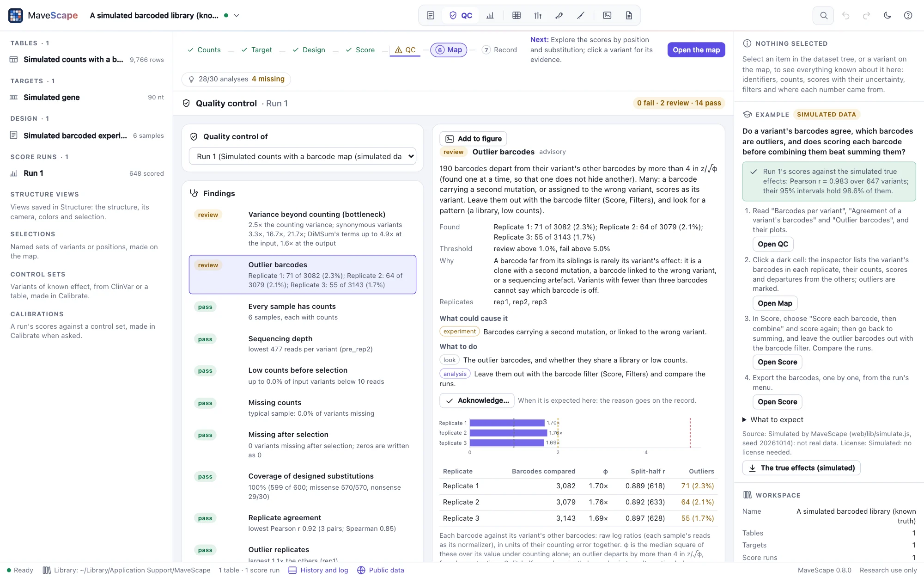Screen dimensions: 924x578
Task: Open the figure image toolbar icon
Action: tap(607, 15)
